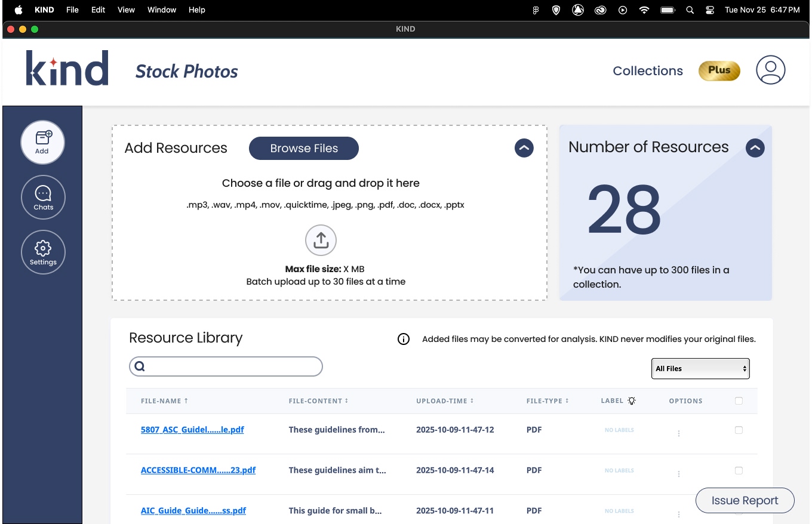Open options menu for 5807_ASC_Guidel file
This screenshot has width=812, height=524.
679,433
